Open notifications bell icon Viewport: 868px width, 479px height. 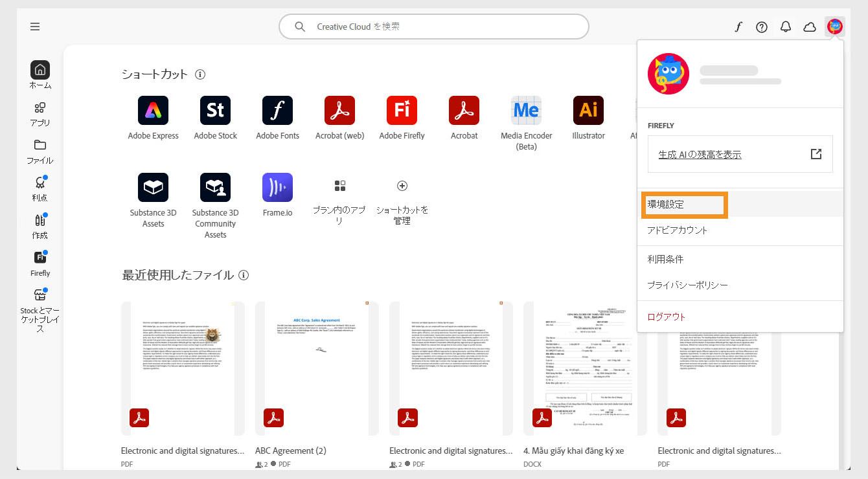click(786, 27)
